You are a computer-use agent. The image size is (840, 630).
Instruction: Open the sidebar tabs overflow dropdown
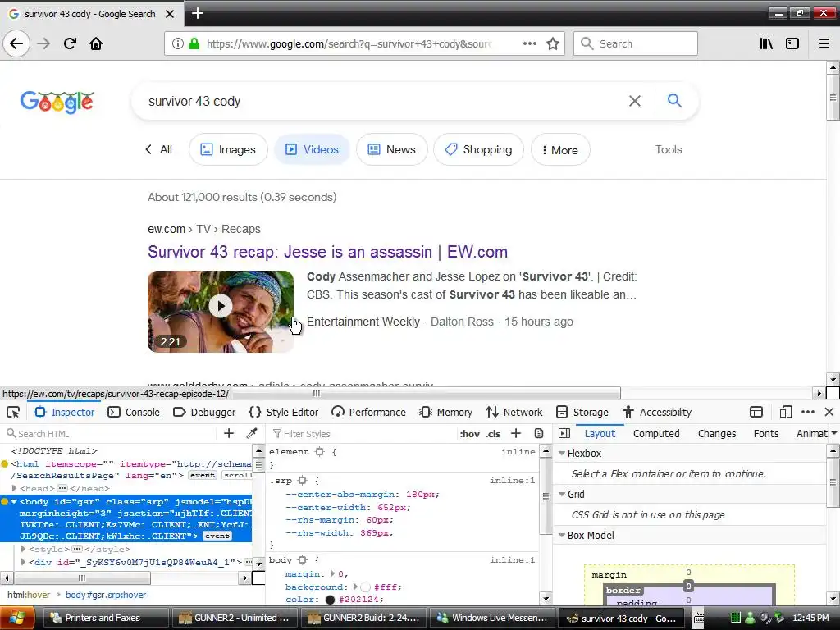[834, 433]
